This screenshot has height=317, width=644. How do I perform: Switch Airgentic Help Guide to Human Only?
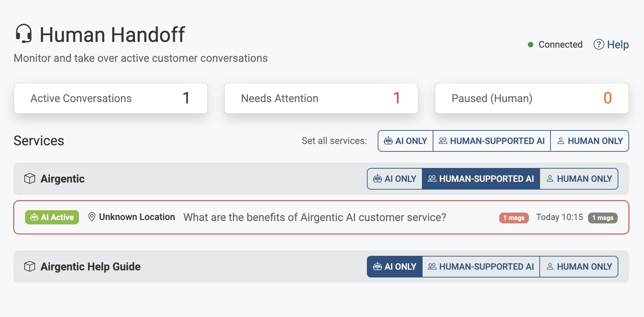tap(579, 267)
